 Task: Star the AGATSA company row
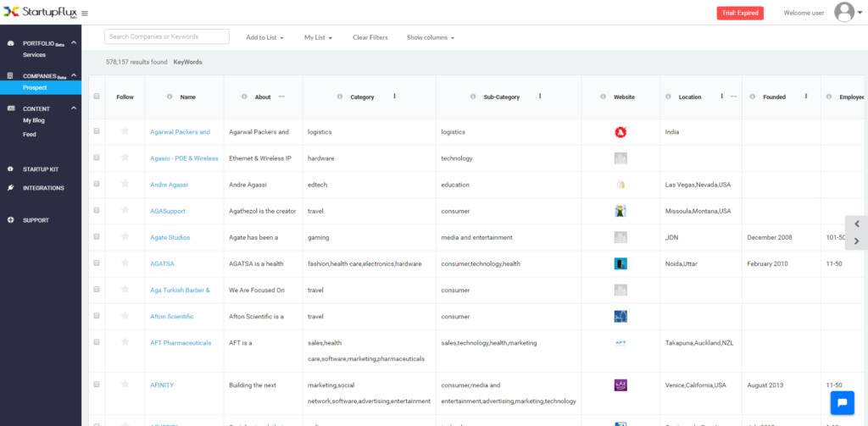(125, 263)
